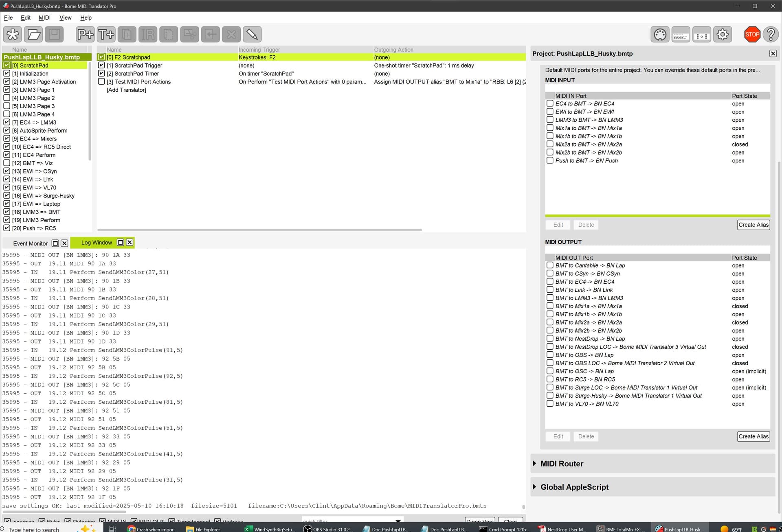The width and height of the screenshot is (782, 532).
Task: Click the keyboard icon in the top-right toolbar
Action: tap(681, 35)
